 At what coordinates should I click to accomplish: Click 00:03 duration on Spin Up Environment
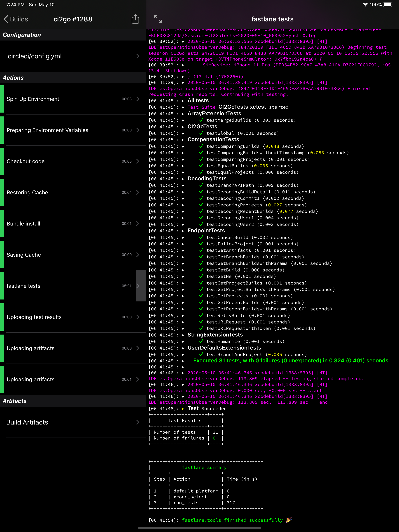127,99
